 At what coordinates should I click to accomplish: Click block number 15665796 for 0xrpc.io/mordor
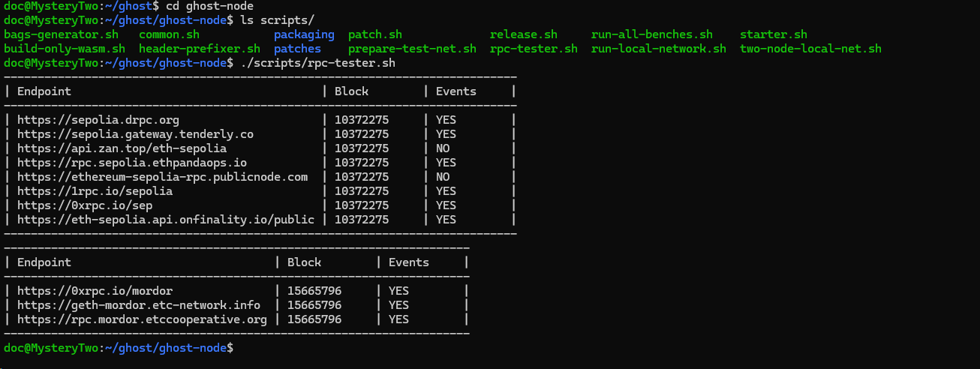click(x=314, y=291)
